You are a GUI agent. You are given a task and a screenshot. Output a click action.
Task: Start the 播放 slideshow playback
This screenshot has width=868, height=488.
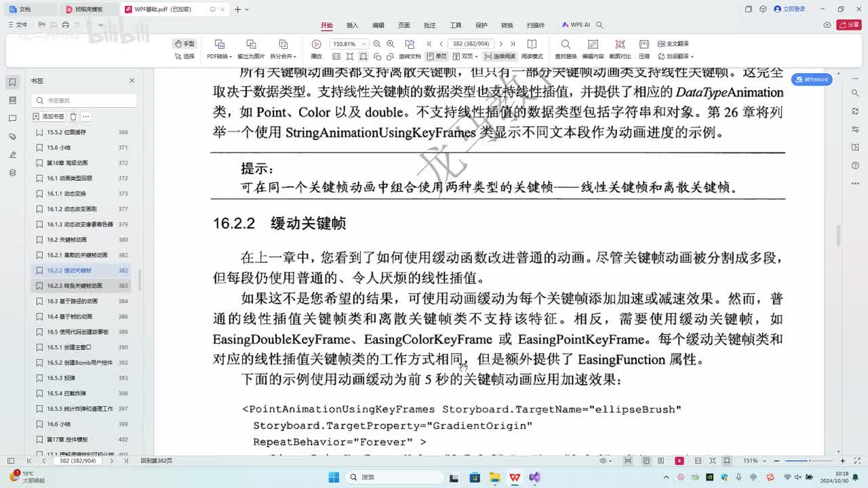[316, 49]
